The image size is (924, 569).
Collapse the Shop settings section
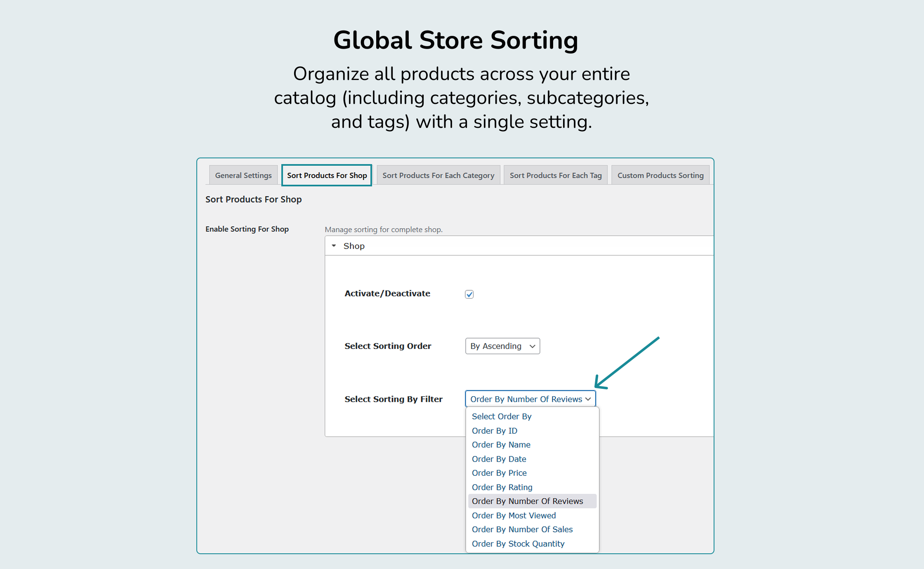point(334,245)
